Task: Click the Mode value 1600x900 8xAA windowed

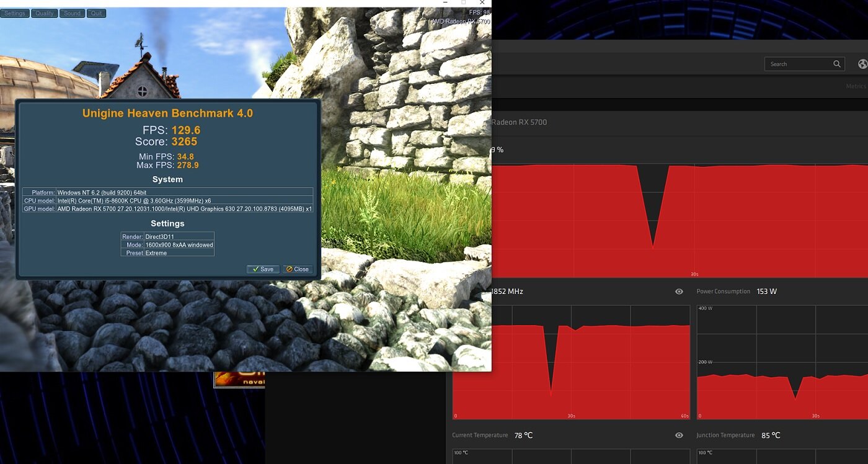Action: [x=179, y=244]
